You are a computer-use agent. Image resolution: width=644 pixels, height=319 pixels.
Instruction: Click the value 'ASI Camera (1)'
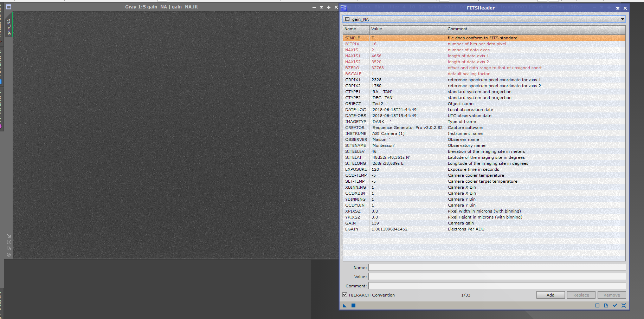(388, 134)
